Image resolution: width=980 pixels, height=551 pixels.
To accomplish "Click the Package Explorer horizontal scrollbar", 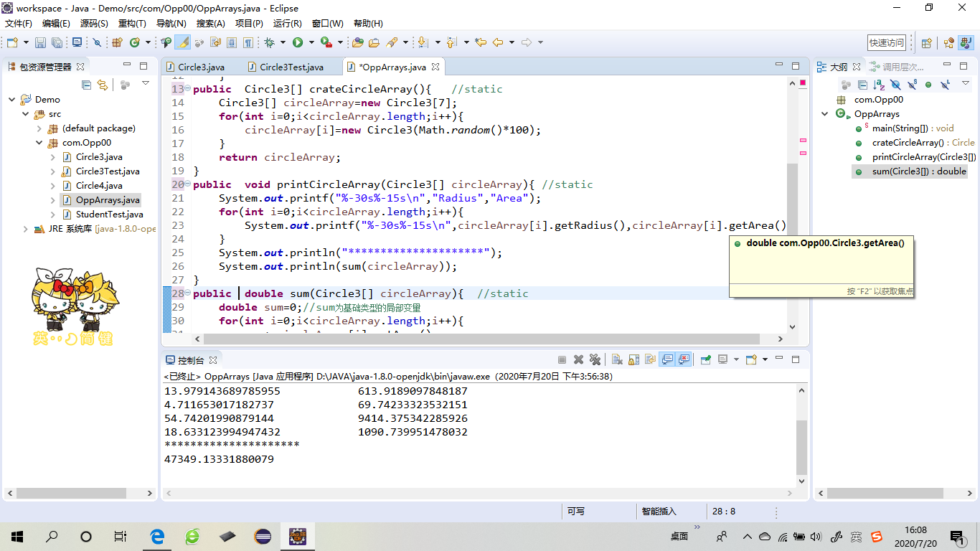I will (x=79, y=494).
